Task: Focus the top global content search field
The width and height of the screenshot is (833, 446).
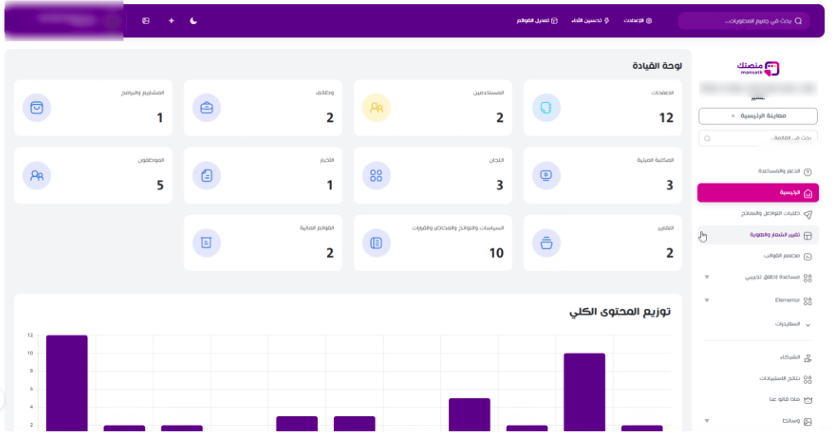Action: (x=743, y=21)
